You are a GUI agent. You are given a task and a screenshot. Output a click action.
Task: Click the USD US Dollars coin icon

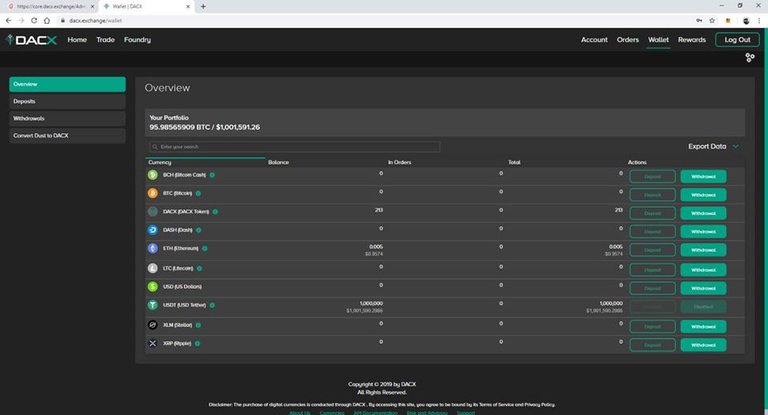coord(153,287)
